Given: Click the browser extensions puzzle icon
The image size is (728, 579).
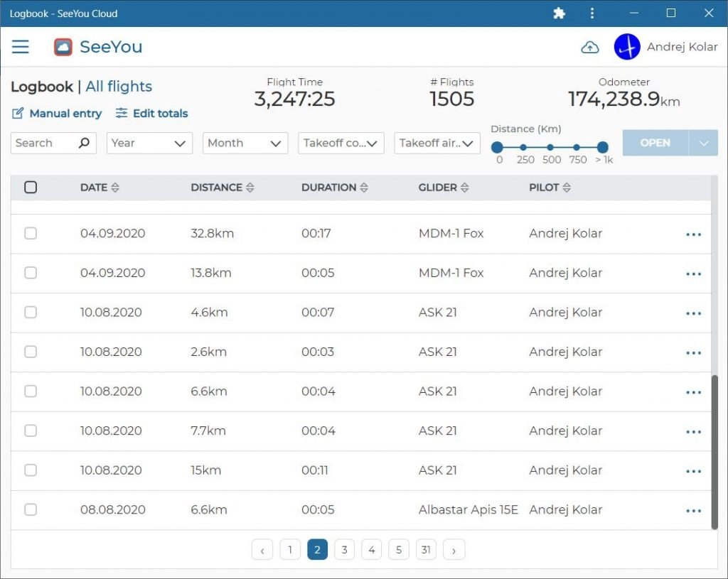Looking at the screenshot, I should pyautogui.click(x=559, y=13).
